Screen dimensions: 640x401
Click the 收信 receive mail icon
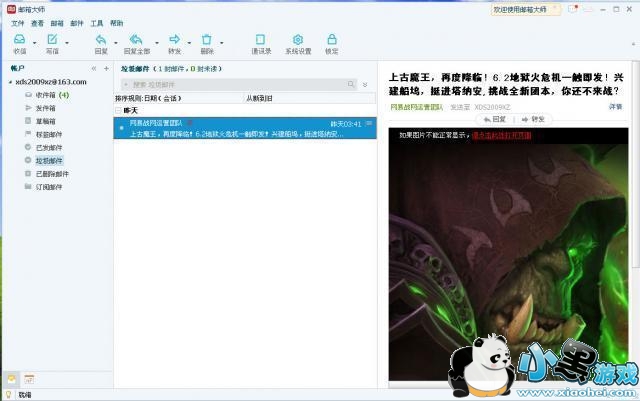click(x=19, y=40)
